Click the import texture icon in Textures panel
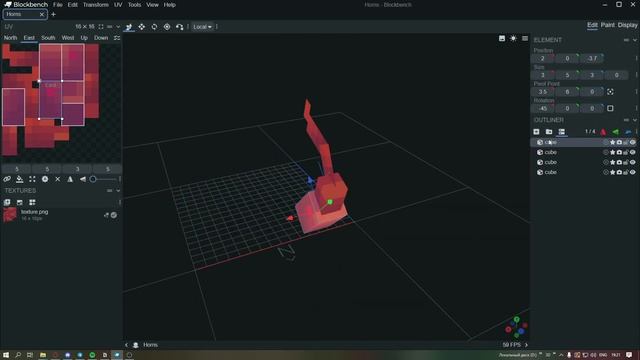Viewport: 640px width, 360px height. [7, 202]
